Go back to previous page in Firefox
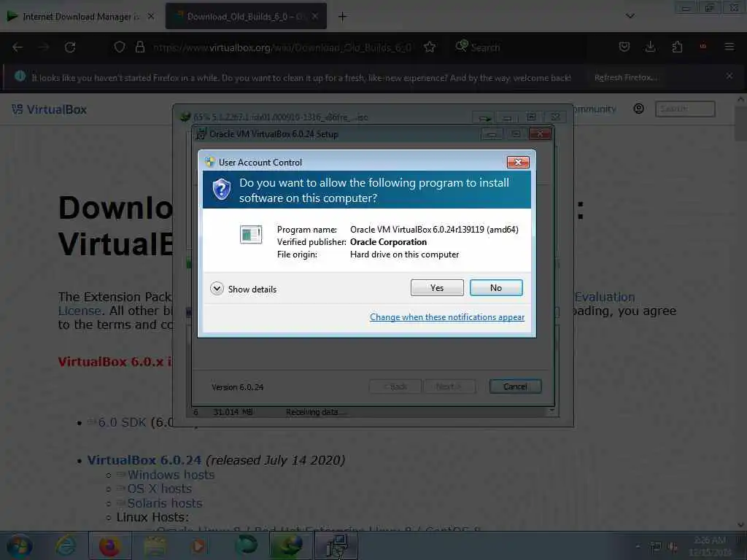This screenshot has height=560, width=747. [x=18, y=47]
